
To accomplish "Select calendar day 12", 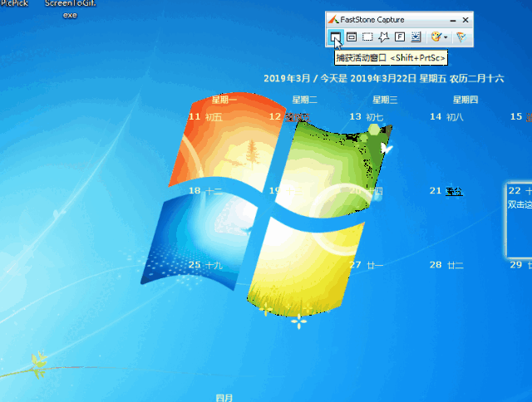I will tap(290, 117).
